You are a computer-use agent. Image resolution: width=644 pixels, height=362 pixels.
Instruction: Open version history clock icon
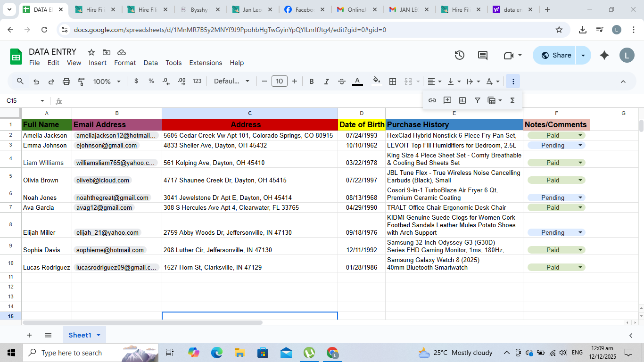pyautogui.click(x=460, y=55)
